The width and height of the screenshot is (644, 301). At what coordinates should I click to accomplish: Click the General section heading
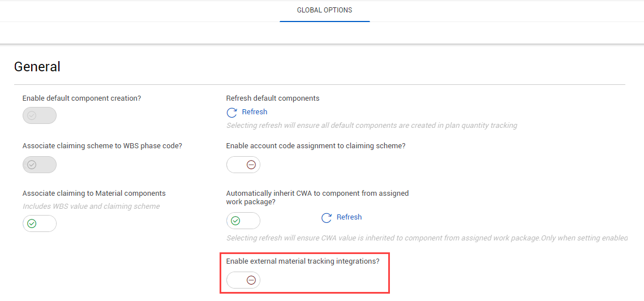37,67
